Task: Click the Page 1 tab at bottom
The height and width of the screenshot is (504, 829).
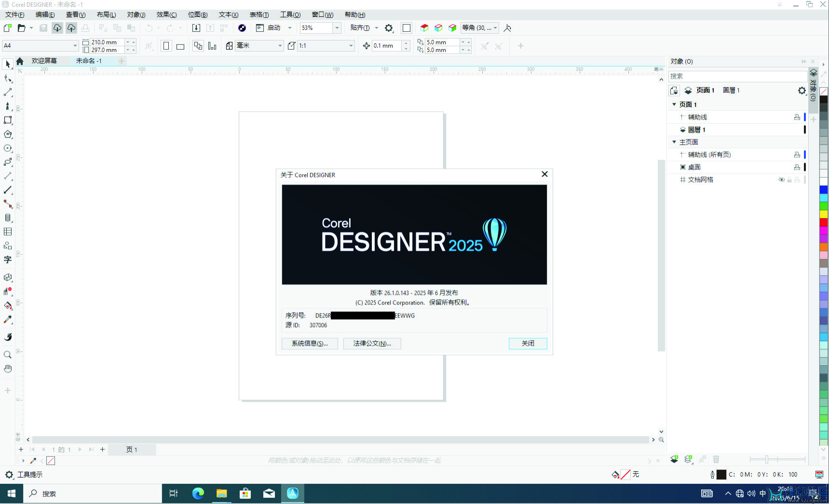Action: [132, 450]
